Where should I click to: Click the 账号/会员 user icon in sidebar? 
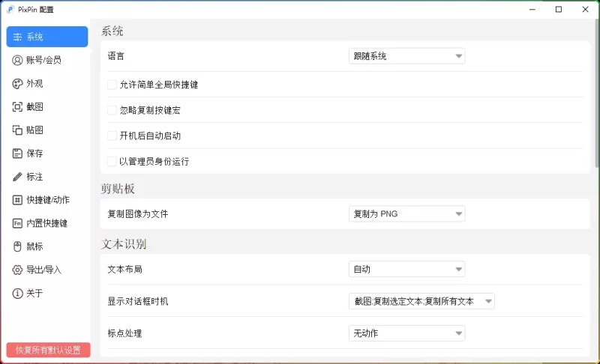(17, 60)
